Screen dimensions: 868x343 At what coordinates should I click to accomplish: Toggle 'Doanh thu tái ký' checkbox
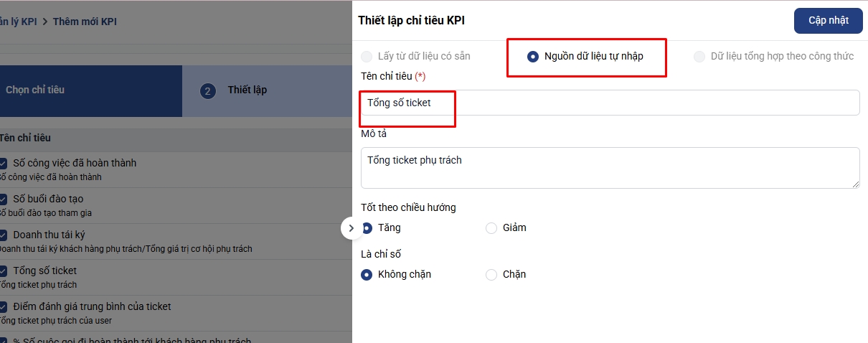pyautogui.click(x=3, y=235)
